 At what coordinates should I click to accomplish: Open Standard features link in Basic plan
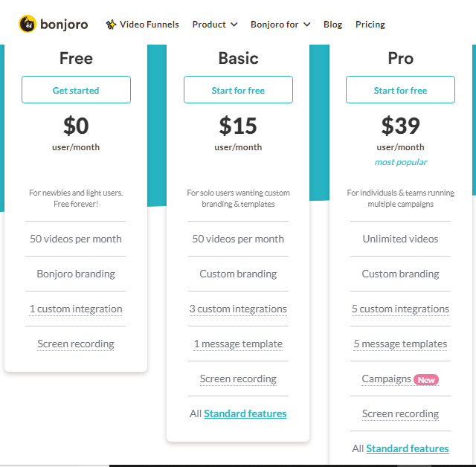(245, 413)
